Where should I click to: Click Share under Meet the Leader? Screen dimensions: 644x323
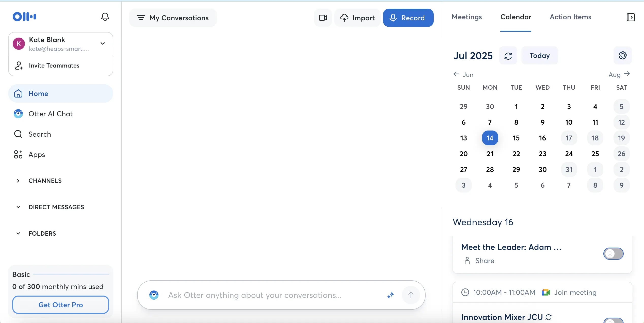tap(479, 261)
